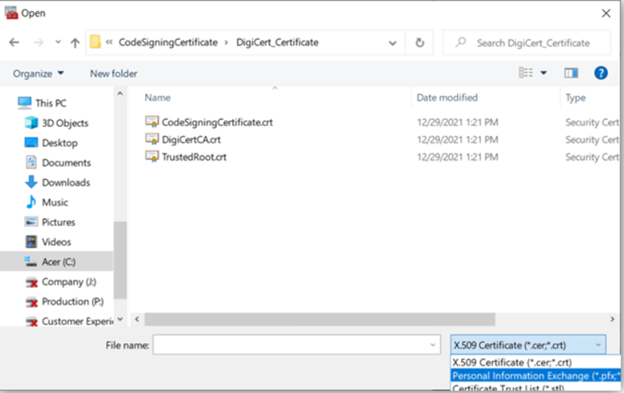The width and height of the screenshot is (624, 393).
Task: Choose X.509 Certificate (*.cer;*.crt) option
Action: (536, 362)
